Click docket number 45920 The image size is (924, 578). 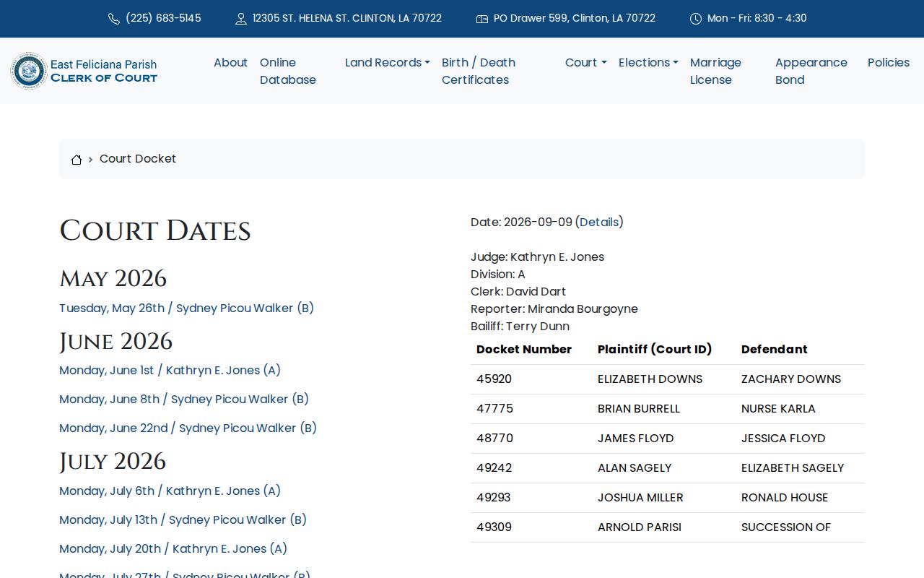[x=494, y=379]
